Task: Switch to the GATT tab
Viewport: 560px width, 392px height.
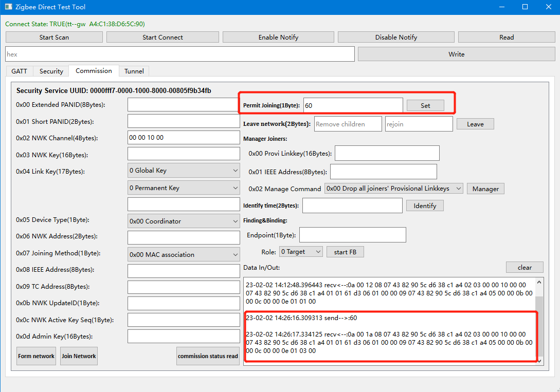Action: click(x=20, y=71)
